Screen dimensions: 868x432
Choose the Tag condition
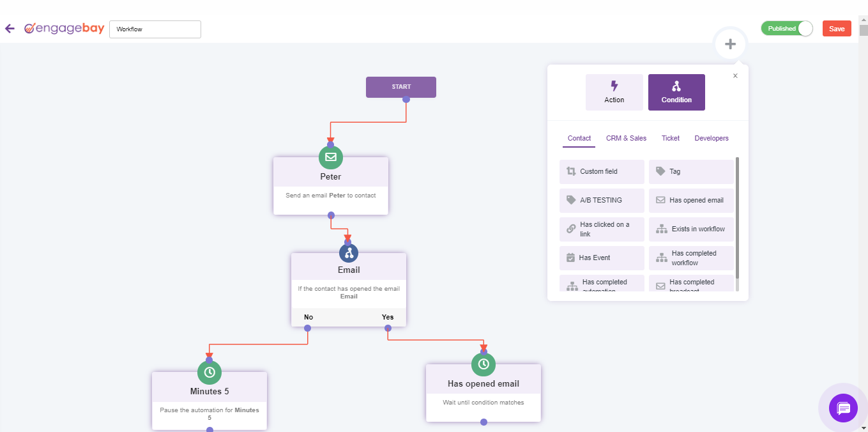[x=691, y=171]
